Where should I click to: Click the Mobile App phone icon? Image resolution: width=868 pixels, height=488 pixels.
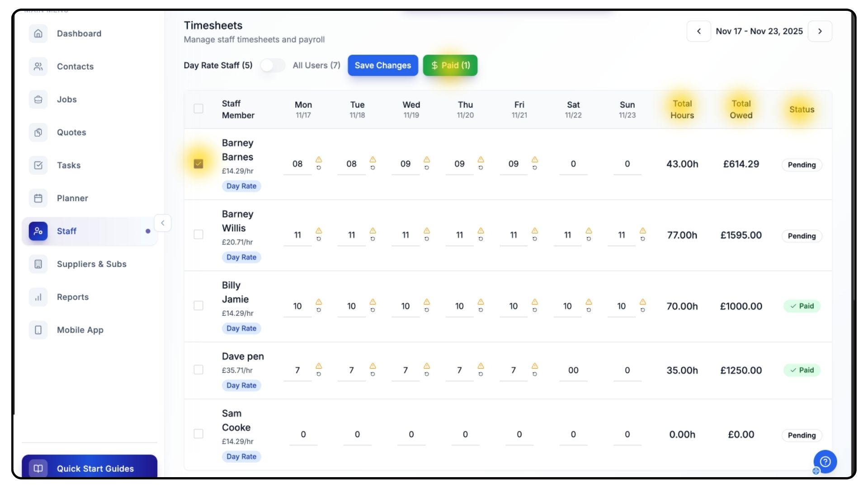click(x=38, y=330)
